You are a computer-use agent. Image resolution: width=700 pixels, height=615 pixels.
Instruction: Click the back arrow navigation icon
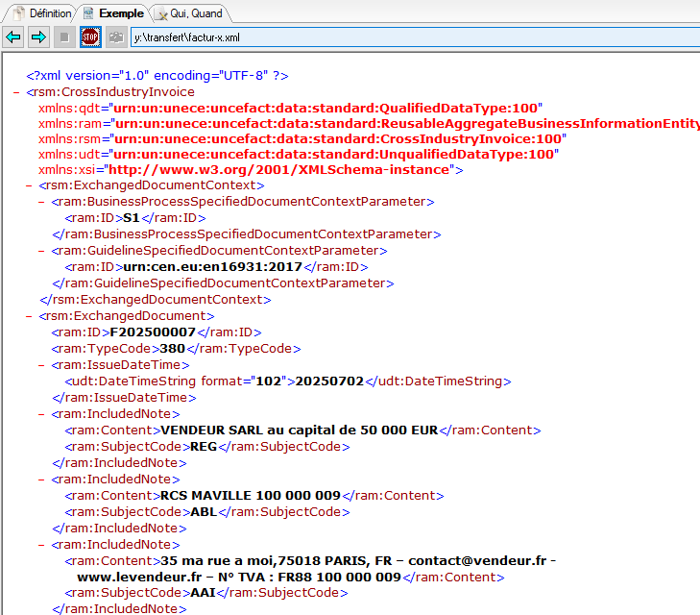(x=13, y=37)
